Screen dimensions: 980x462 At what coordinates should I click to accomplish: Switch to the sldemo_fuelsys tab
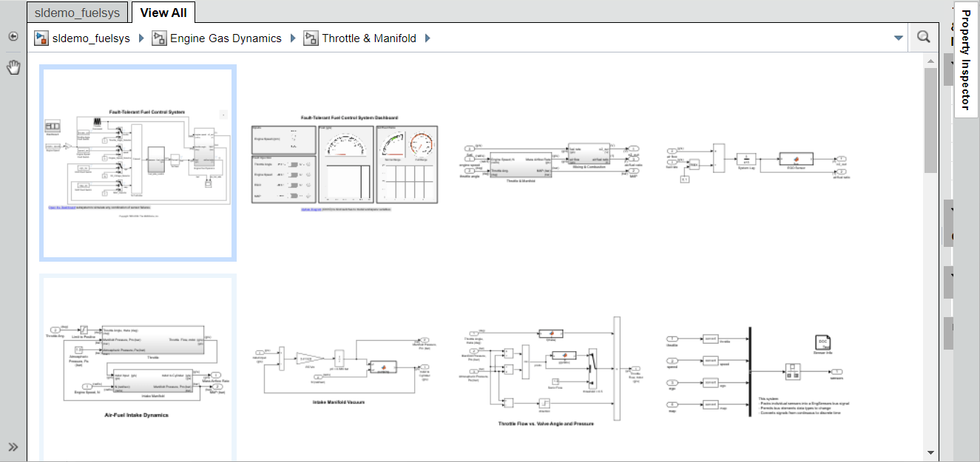pos(76,12)
